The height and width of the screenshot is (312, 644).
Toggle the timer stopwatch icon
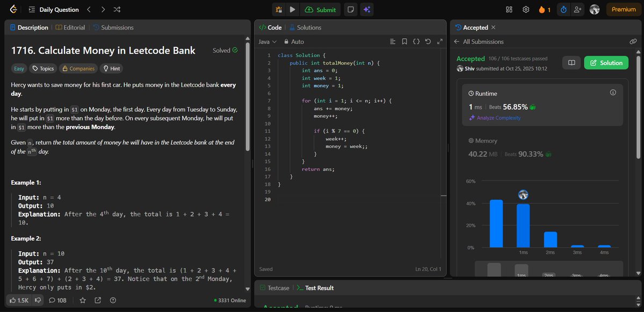(563, 10)
